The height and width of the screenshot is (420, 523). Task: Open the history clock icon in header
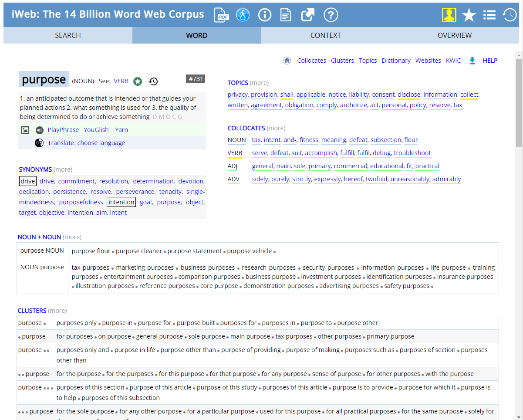point(510,15)
